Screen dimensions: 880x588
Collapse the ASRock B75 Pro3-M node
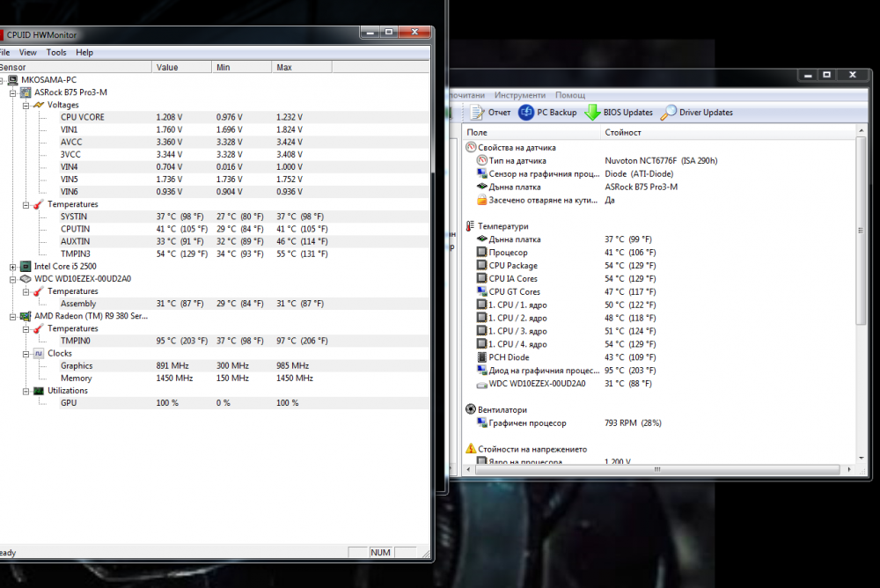click(13, 92)
